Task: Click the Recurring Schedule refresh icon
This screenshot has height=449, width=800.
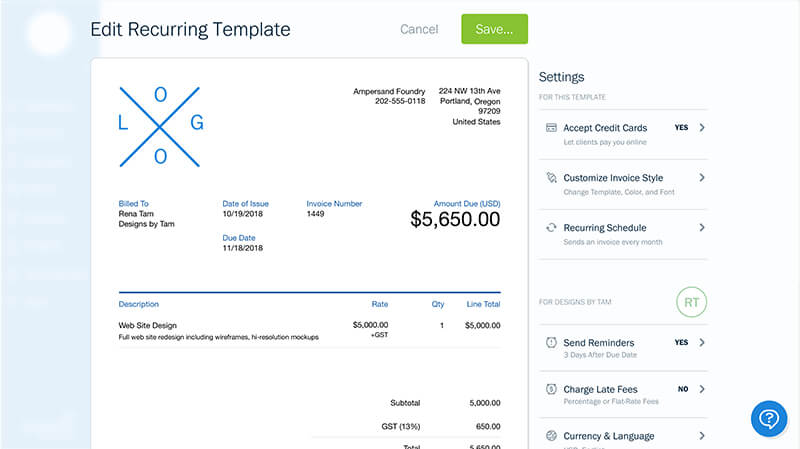Action: (551, 228)
